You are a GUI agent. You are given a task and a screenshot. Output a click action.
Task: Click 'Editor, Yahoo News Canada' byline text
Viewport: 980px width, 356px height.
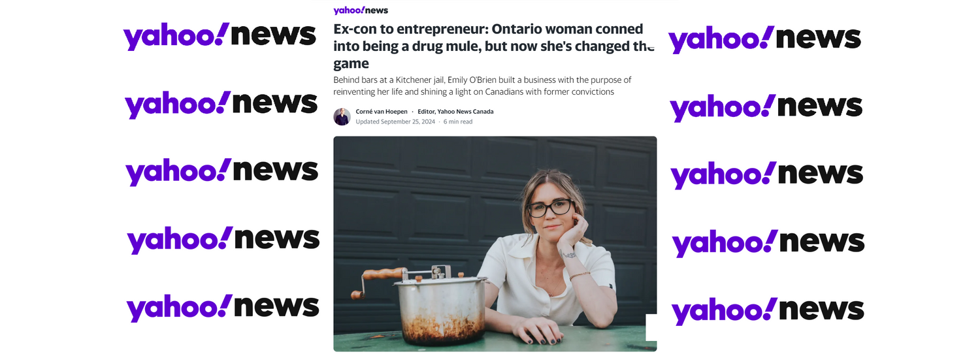point(455,112)
